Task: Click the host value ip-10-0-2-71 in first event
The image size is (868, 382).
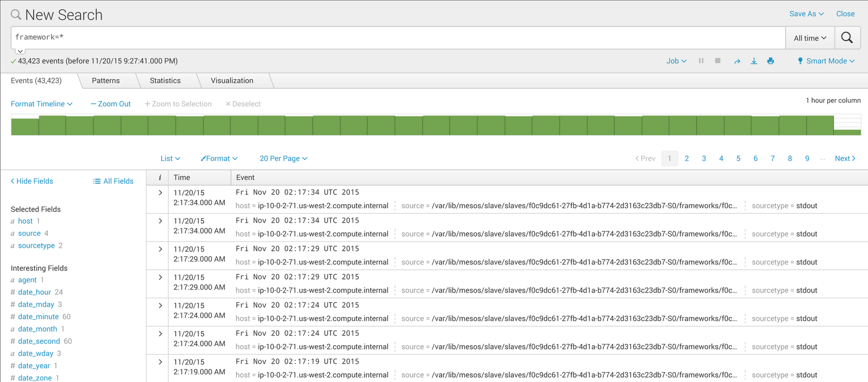Action: [x=323, y=206]
